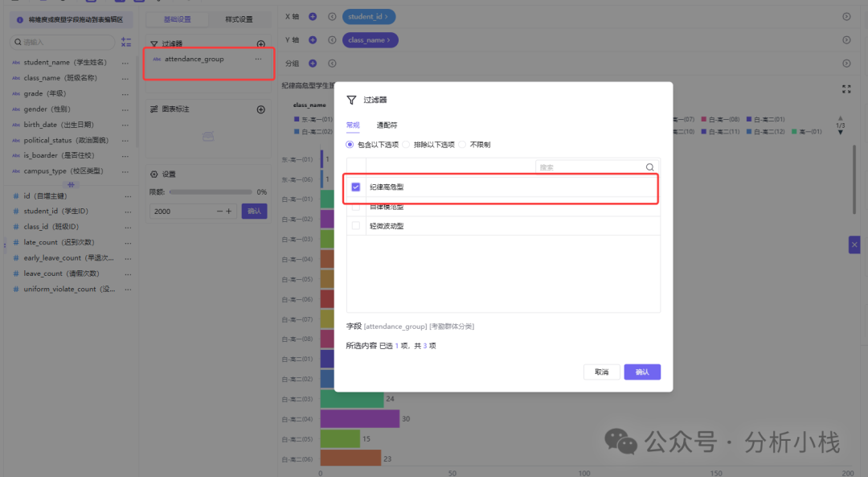This screenshot has width=868, height=477.
Task: Click the 取消 button in filter dialog
Action: [602, 372]
